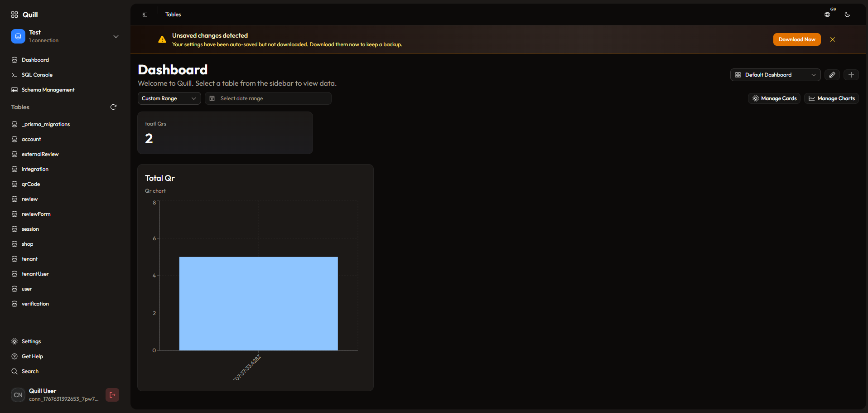This screenshot has width=868, height=413.
Task: Click the Quill logo icon
Action: pos(14,15)
